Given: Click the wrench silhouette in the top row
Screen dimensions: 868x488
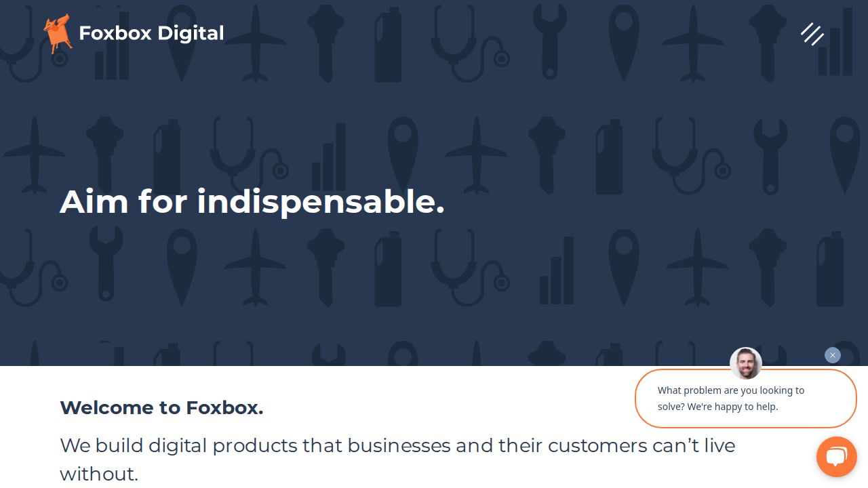Looking at the screenshot, I should coord(550,42).
